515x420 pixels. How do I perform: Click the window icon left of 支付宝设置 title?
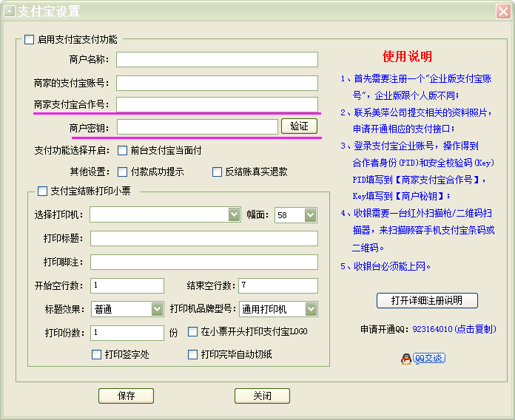click(10, 12)
